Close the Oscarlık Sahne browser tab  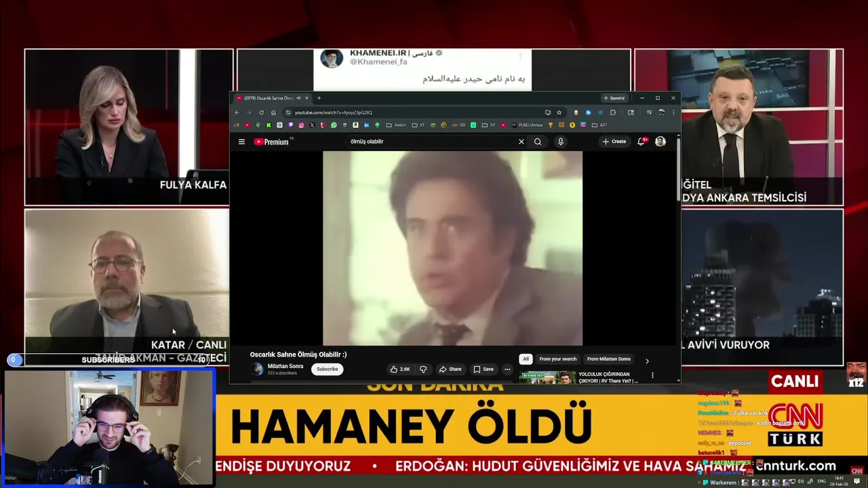[x=307, y=98]
